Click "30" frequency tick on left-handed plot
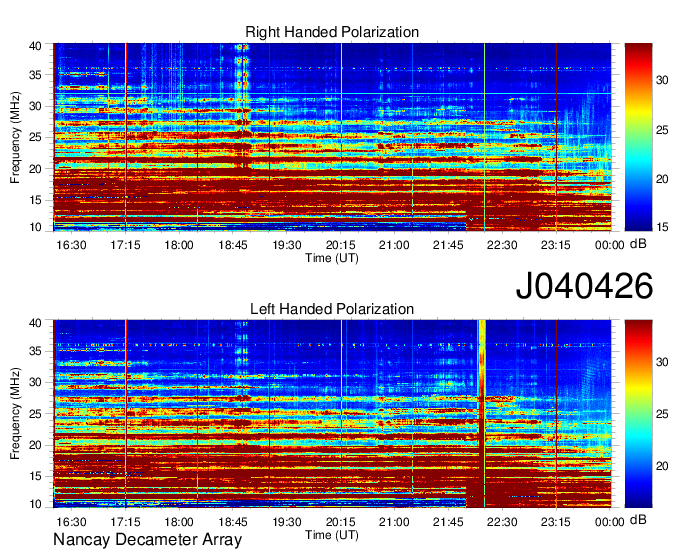 coord(35,382)
